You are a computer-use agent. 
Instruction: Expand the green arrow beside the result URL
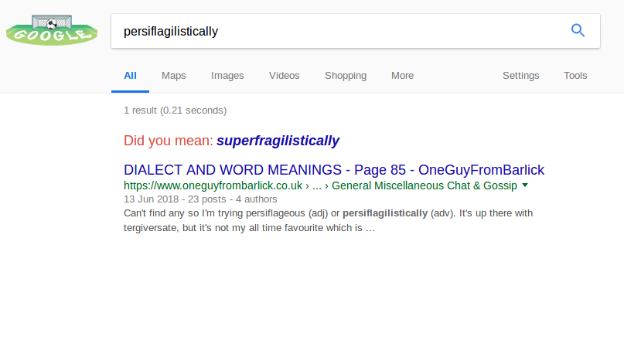[525, 185]
